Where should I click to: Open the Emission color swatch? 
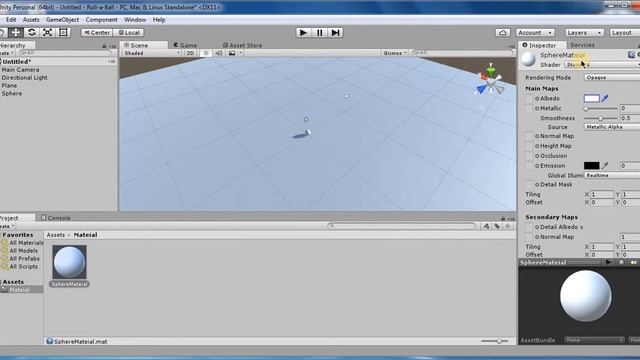point(592,166)
